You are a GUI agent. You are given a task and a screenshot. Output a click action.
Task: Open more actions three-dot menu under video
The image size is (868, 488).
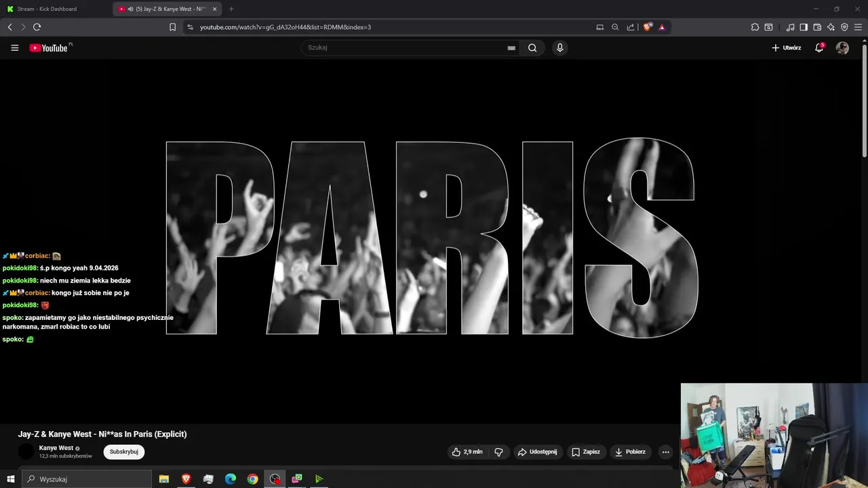[665, 452]
